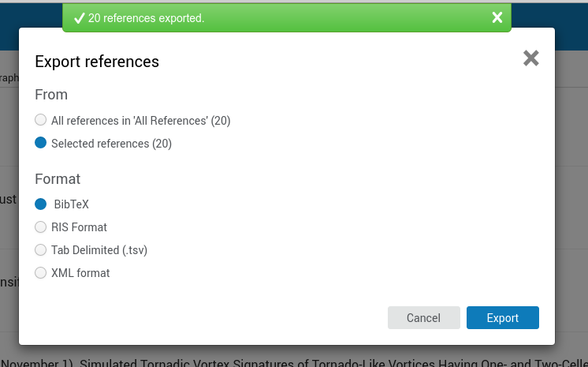Image resolution: width=588 pixels, height=367 pixels.
Task: Click the 'Export references' dialog title
Action: click(97, 62)
